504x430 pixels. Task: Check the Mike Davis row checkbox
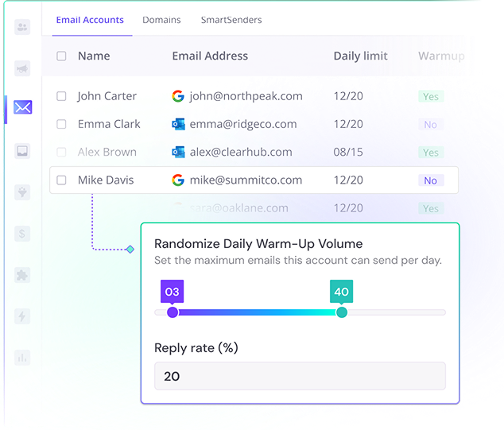tap(61, 180)
